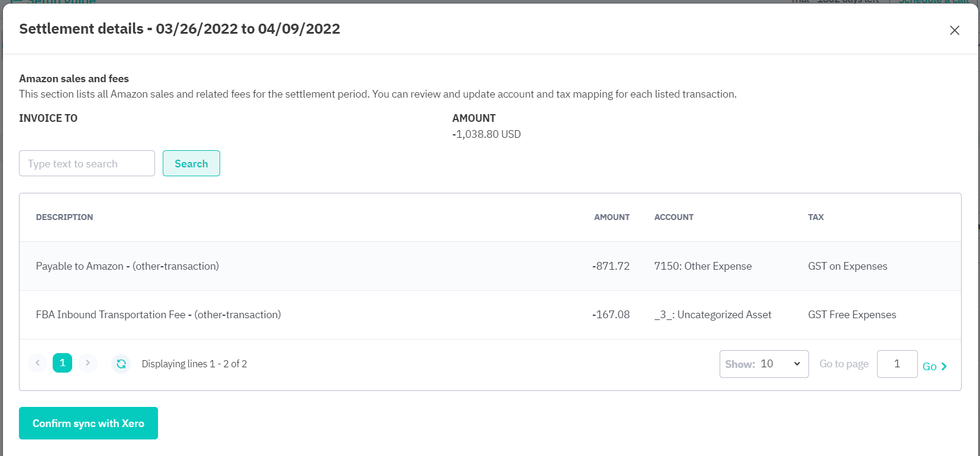980x456 pixels.
Task: Click the refresh icon in pagination
Action: (x=121, y=364)
